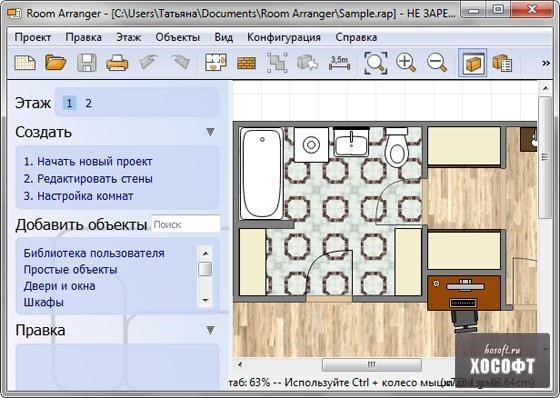Open the Этаж menu
This screenshot has width=560, height=398.
pyautogui.click(x=129, y=37)
